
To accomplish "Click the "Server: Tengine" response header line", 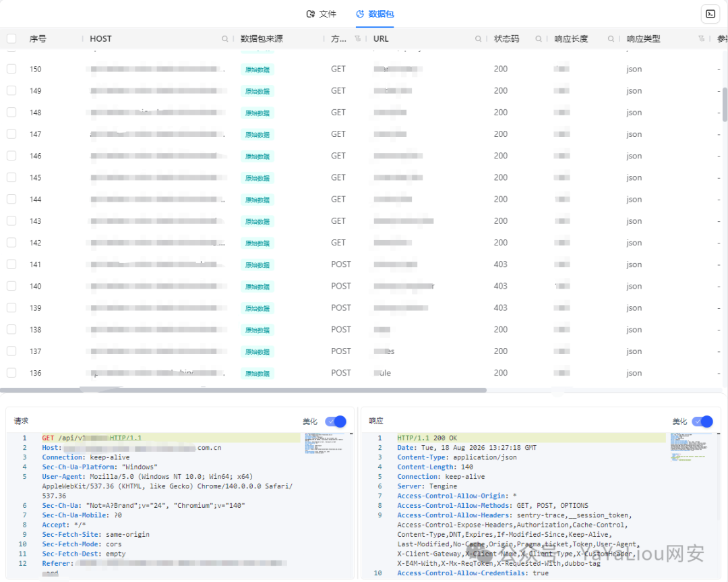I will click(427, 486).
